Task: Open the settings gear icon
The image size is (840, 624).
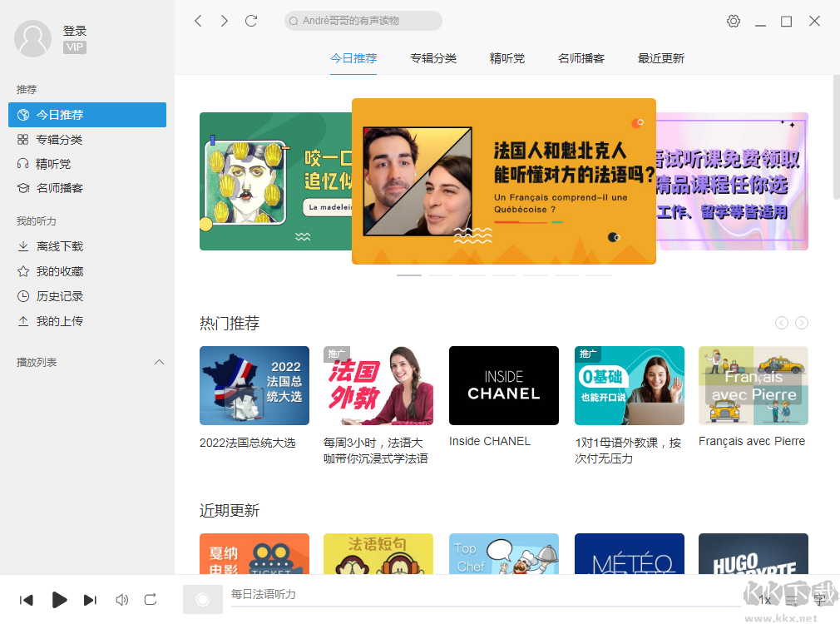Action: 733,21
